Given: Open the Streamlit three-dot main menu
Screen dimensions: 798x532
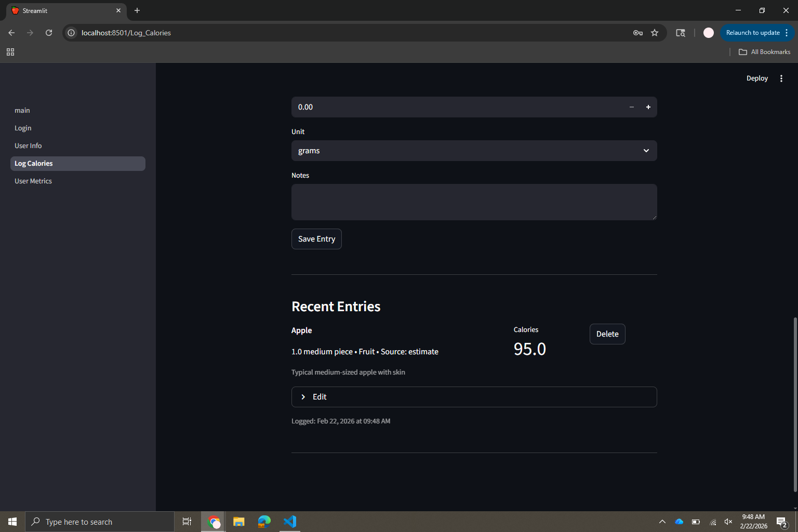Looking at the screenshot, I should 781,78.
